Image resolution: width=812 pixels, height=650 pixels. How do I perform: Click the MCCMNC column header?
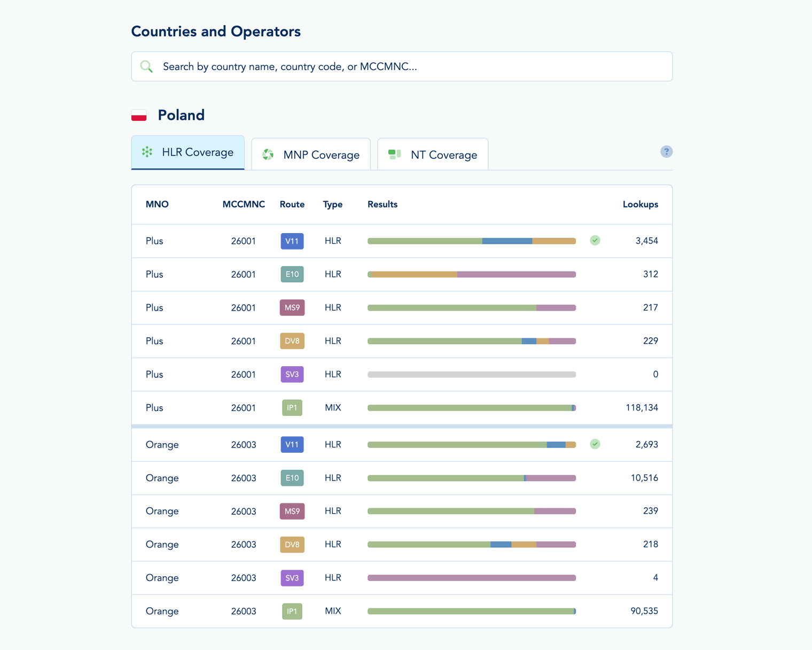coord(244,205)
